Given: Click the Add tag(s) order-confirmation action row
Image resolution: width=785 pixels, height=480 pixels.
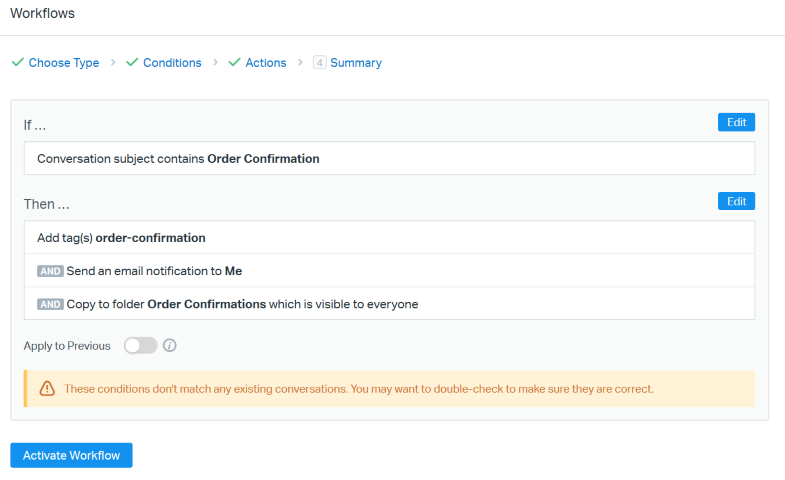Looking at the screenshot, I should pos(388,238).
